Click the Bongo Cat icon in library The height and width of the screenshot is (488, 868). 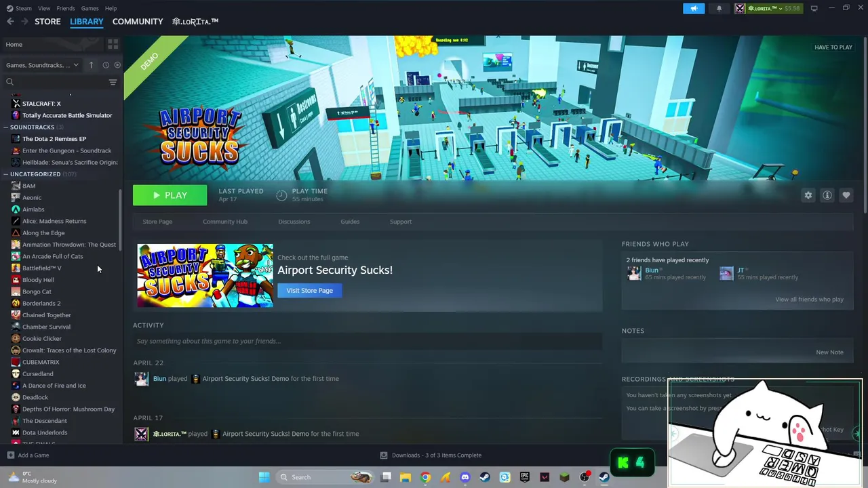[16, 291]
